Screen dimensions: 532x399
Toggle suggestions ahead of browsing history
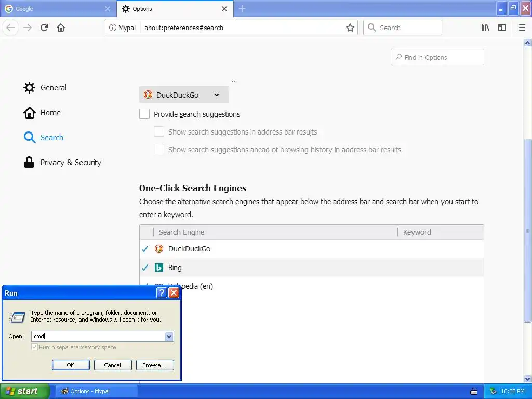tap(159, 149)
